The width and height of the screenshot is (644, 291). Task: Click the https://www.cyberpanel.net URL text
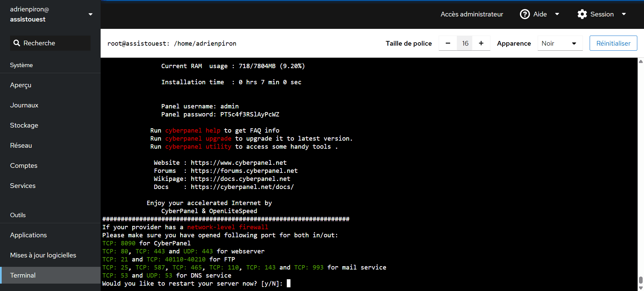[238, 163]
